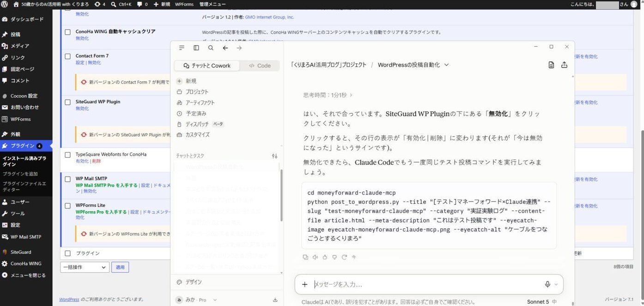This screenshot has height=306, width=644.
Task: Open デザイン in the Claude sidebar
Action: coord(189,282)
